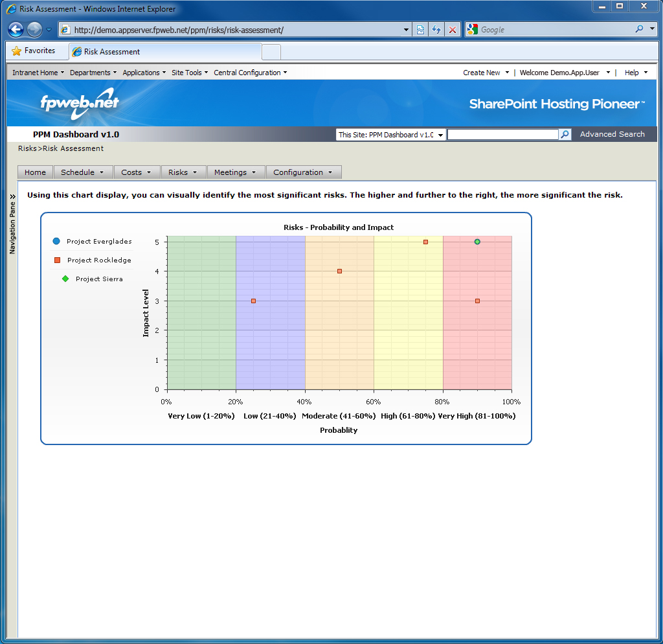Click the fpweb.net logo
The image size is (663, 644).
[x=79, y=103]
